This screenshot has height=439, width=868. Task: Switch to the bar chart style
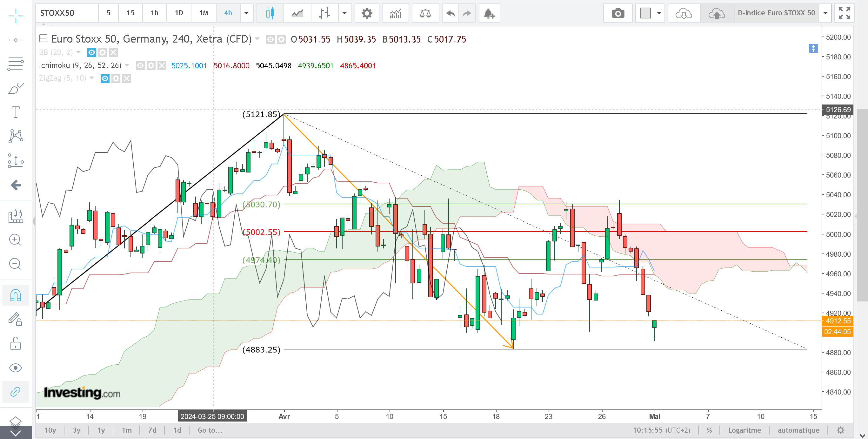(324, 13)
